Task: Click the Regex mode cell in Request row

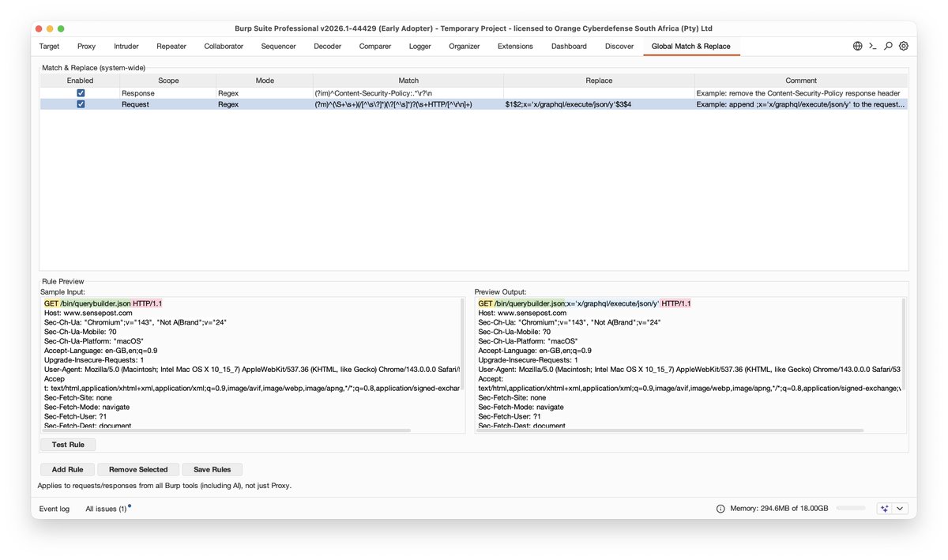Action: [x=265, y=104]
